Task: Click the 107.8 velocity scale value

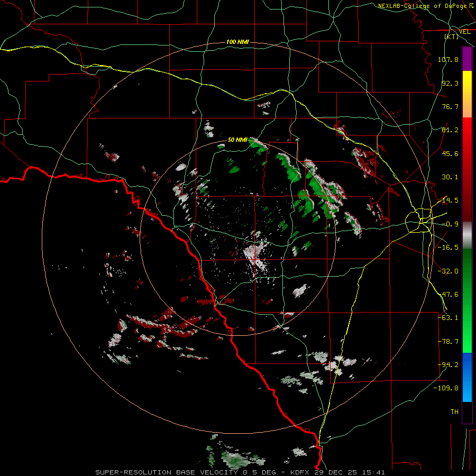Action: (448, 59)
